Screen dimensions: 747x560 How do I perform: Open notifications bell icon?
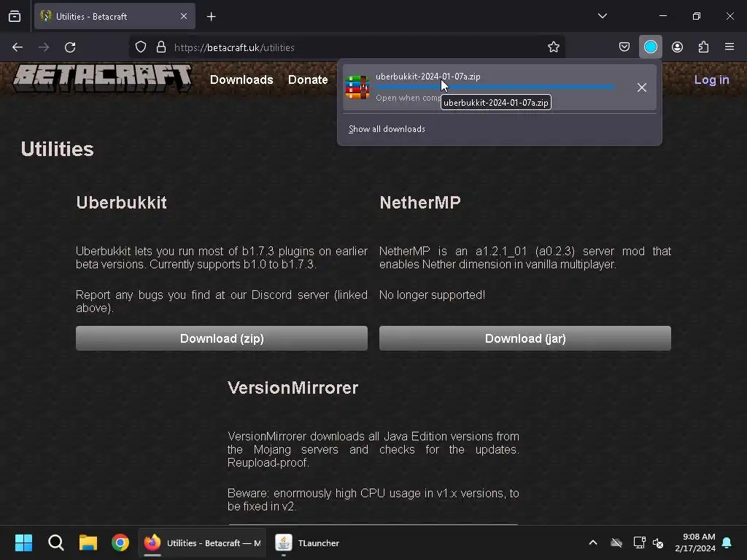click(727, 542)
